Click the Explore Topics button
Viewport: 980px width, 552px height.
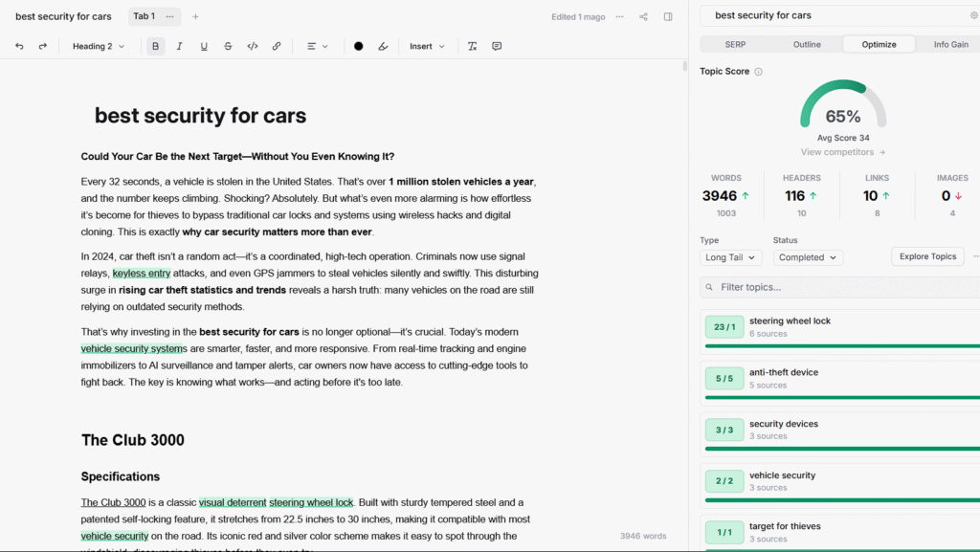(x=928, y=256)
